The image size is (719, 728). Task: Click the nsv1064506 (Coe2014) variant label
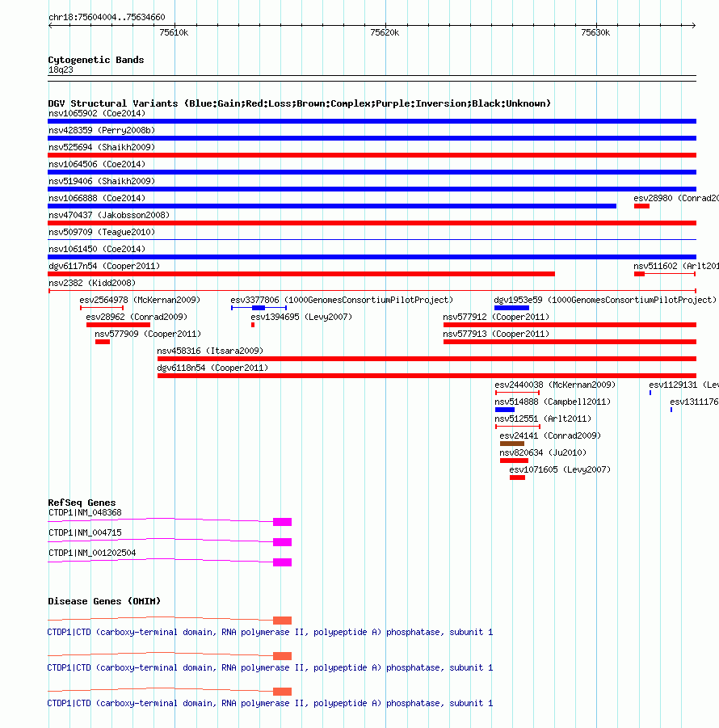97,164
